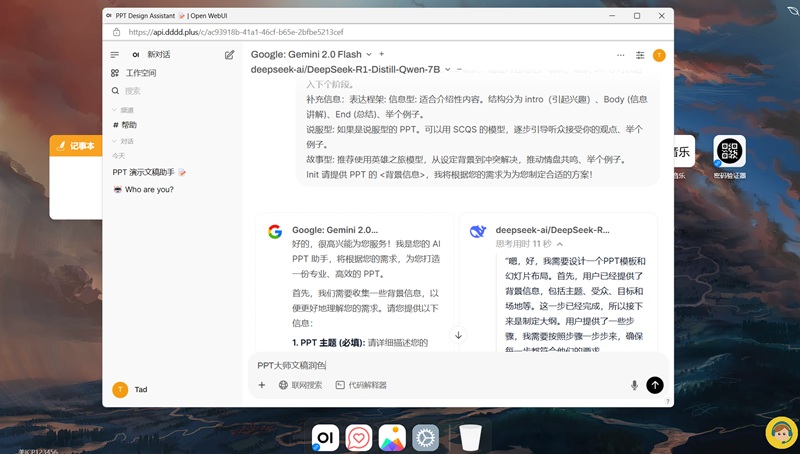800x454 pixels.
Task: Open the 帮助 channel
Action: [x=129, y=125]
